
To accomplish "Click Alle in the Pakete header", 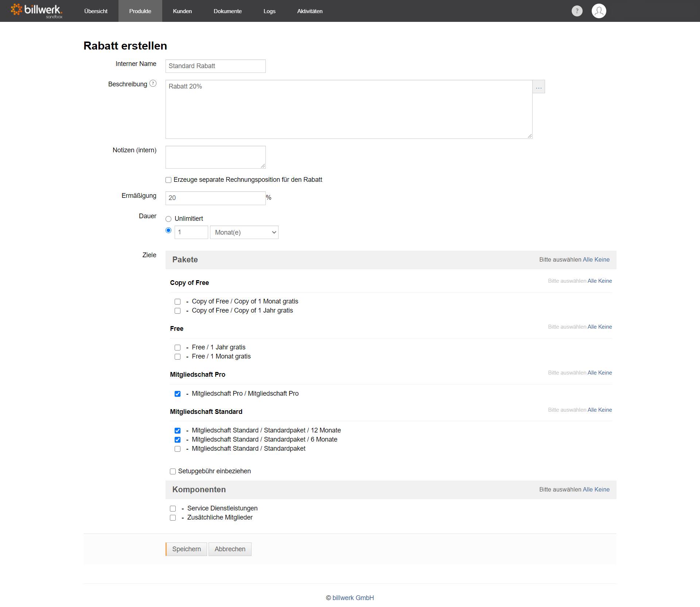I will click(588, 259).
